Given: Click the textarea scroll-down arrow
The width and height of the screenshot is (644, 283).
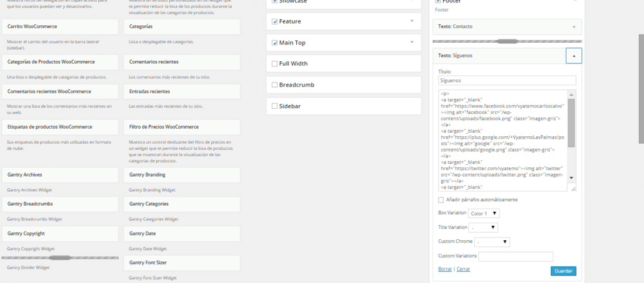Looking at the screenshot, I should coord(571,178).
